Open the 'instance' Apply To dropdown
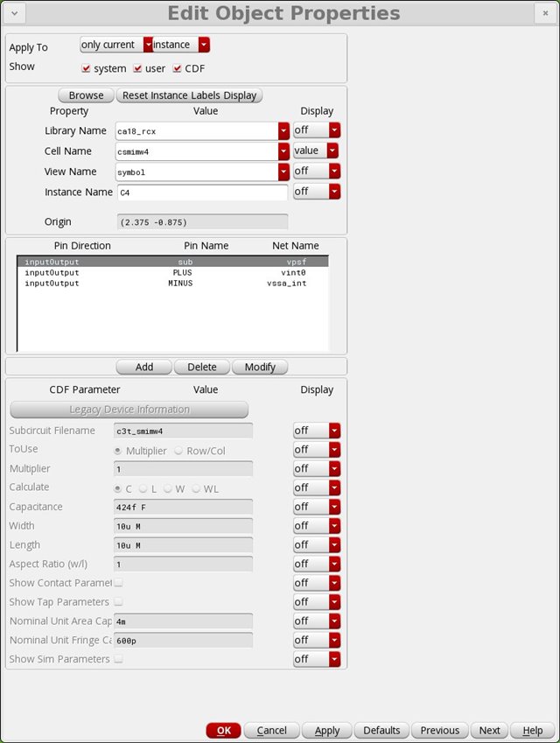The image size is (560, 743). point(204,45)
